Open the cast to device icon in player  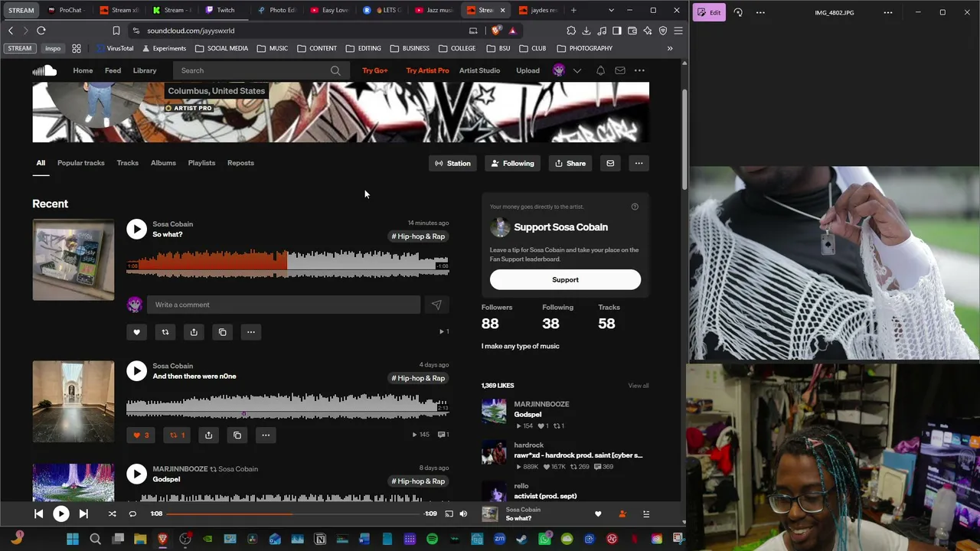[449, 514]
